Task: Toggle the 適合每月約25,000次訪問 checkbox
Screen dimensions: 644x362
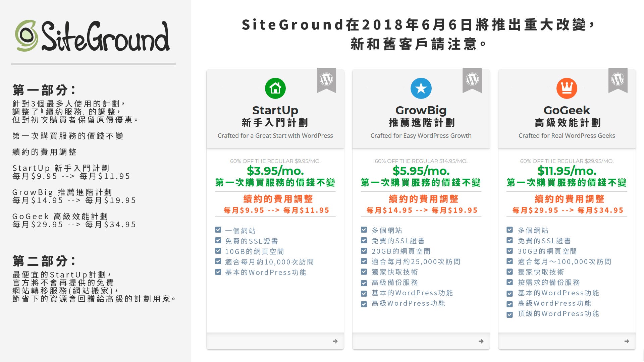Action: click(x=364, y=261)
